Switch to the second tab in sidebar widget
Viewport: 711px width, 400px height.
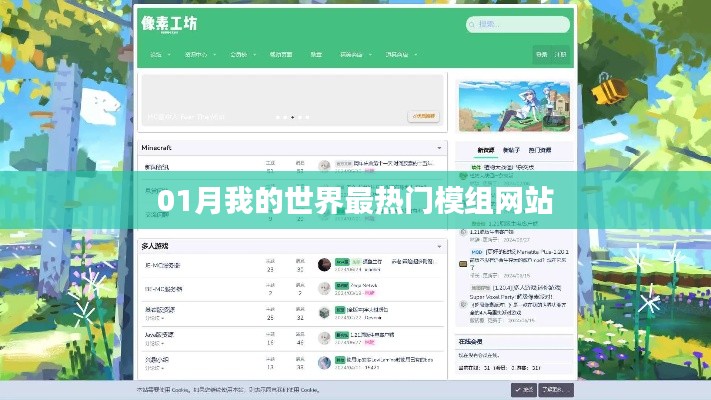pos(511,149)
